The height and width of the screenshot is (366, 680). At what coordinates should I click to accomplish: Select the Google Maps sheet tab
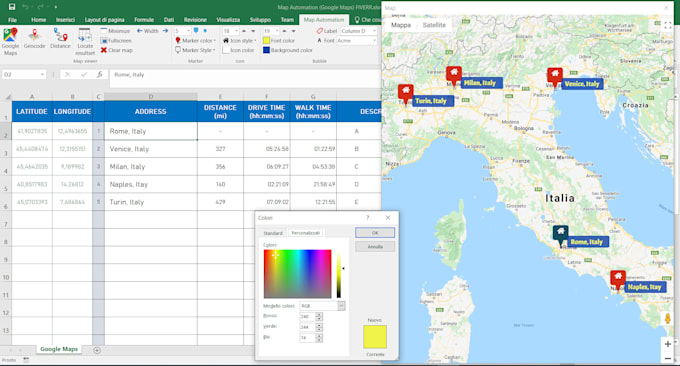tap(59, 349)
